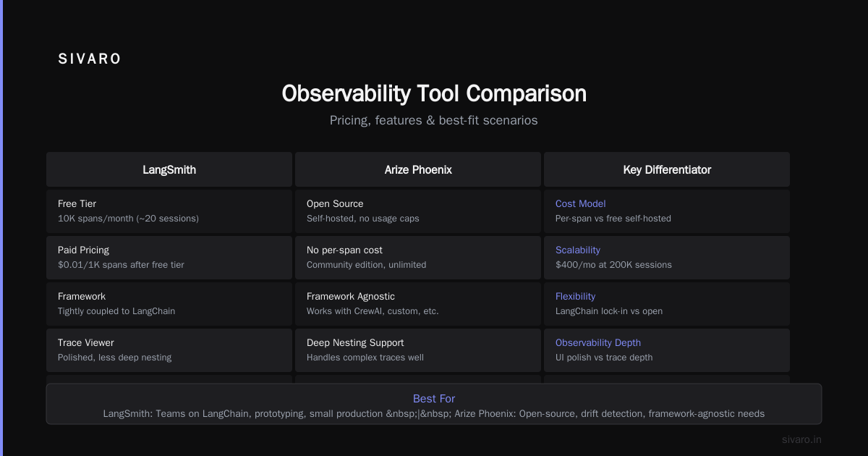Click the "Framework Agnostic" label
The height and width of the screenshot is (456, 868).
click(x=351, y=297)
